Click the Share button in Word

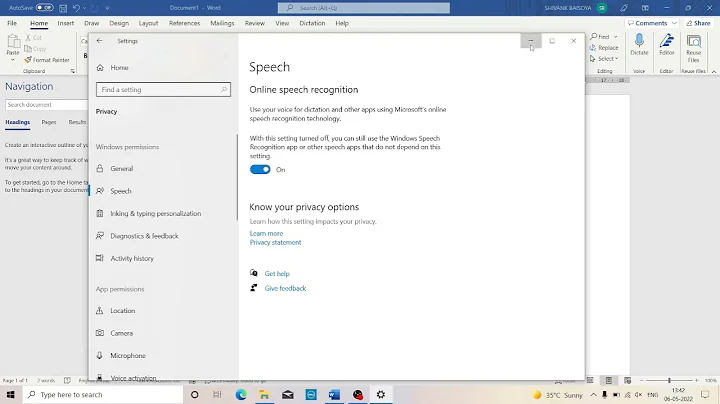point(699,23)
